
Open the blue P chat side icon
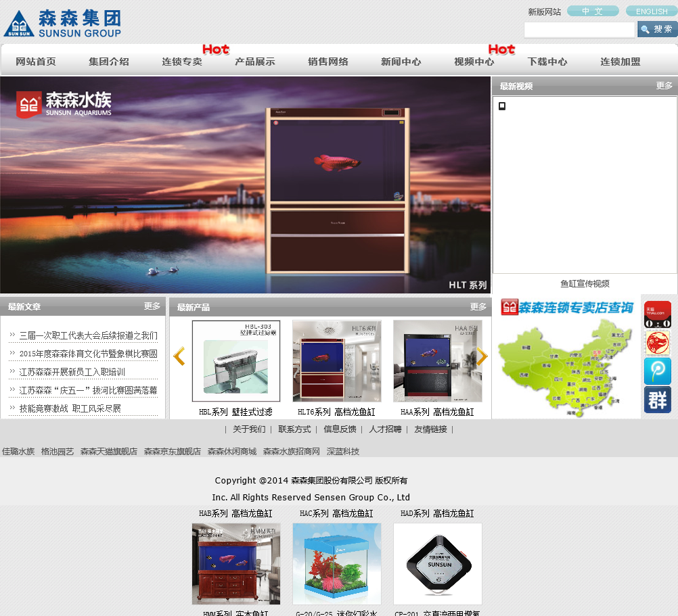(657, 371)
